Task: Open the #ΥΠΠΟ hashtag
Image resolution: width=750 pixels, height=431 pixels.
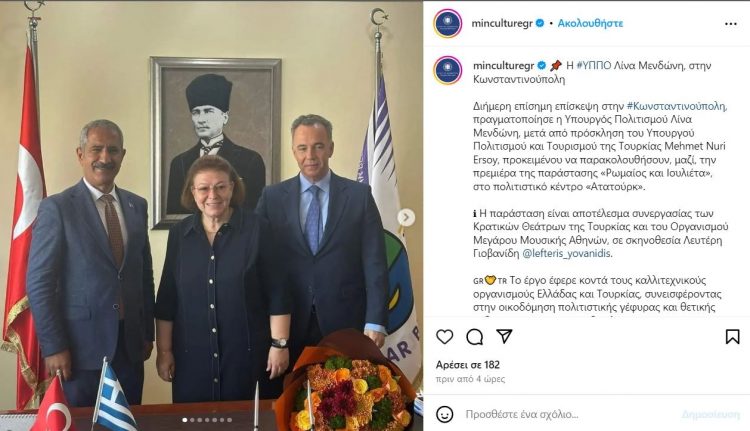Action: pos(594,65)
